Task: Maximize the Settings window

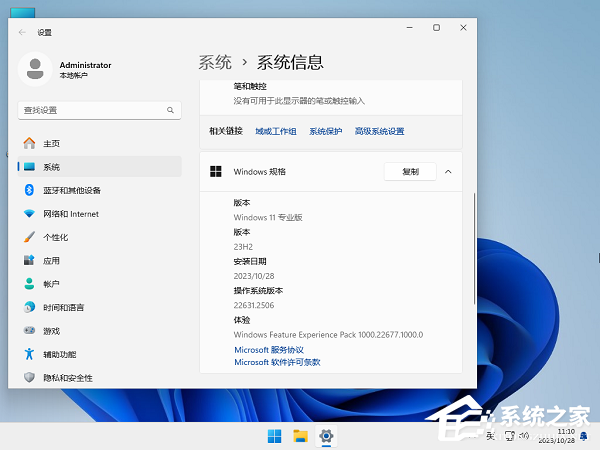Action: tap(436, 28)
